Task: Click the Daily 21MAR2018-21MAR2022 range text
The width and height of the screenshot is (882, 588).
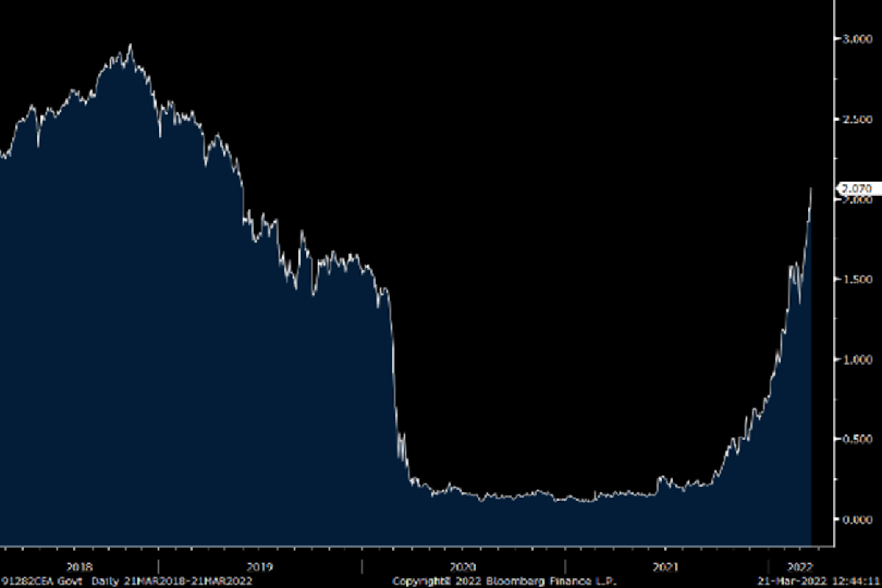Action: (x=171, y=581)
